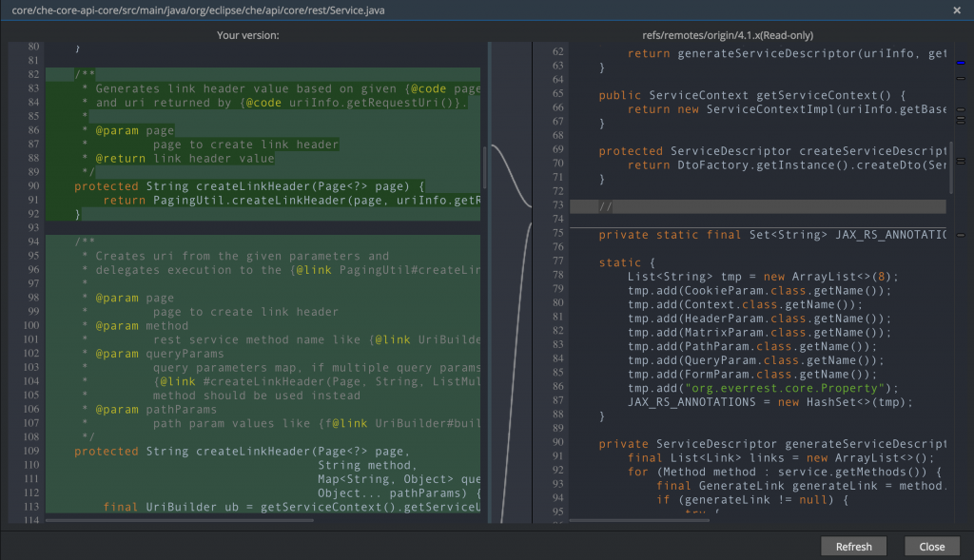Click the Refresh button
974x560 pixels.
853,547
